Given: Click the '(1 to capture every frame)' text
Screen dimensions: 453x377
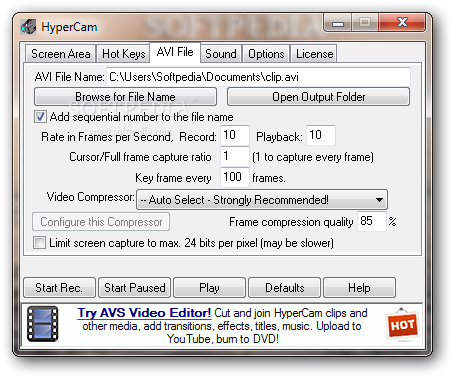Looking at the screenshot, I should tap(313, 157).
